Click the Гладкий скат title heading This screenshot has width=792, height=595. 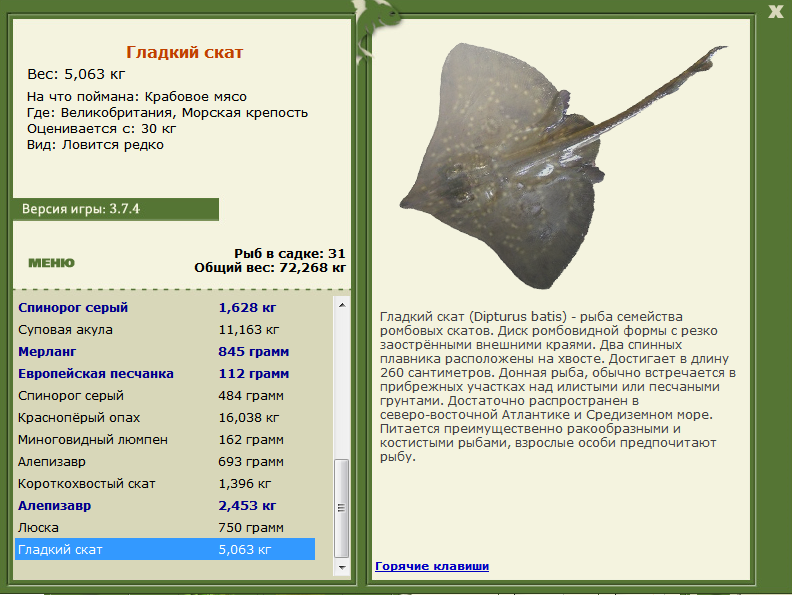point(184,52)
